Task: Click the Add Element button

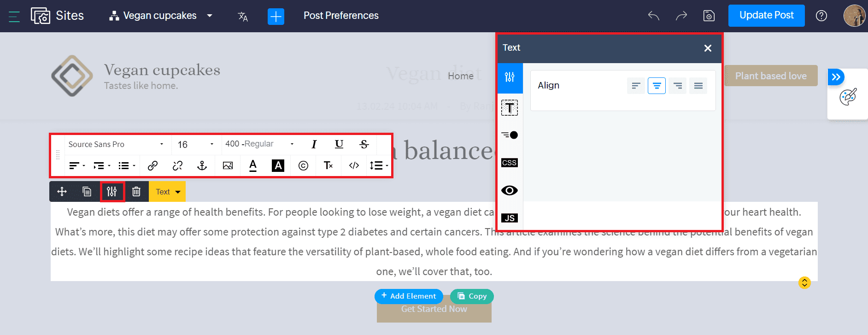Action: click(x=409, y=296)
